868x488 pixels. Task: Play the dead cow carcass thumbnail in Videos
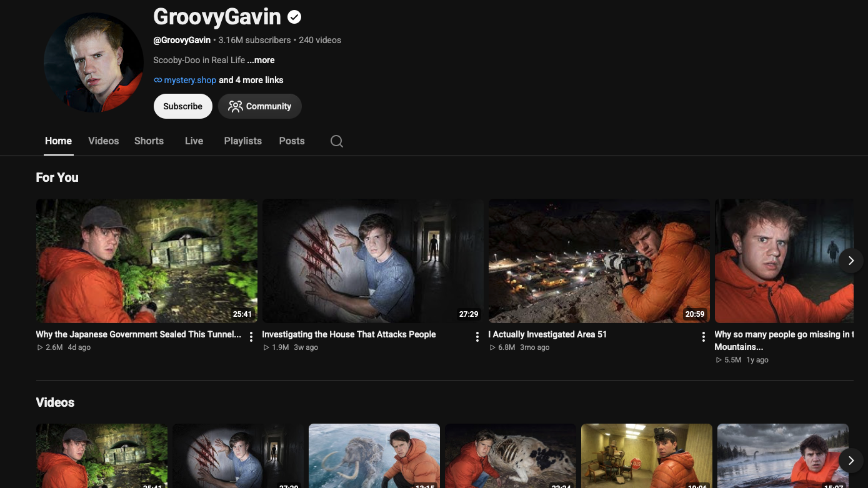pos(511,456)
